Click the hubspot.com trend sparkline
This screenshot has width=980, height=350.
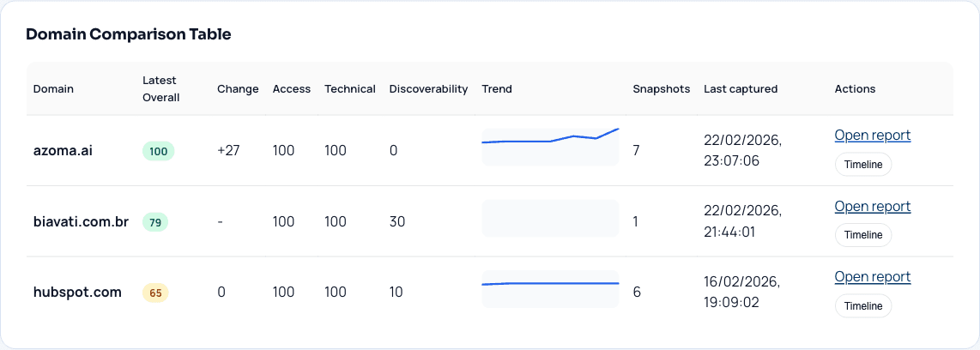pos(550,288)
